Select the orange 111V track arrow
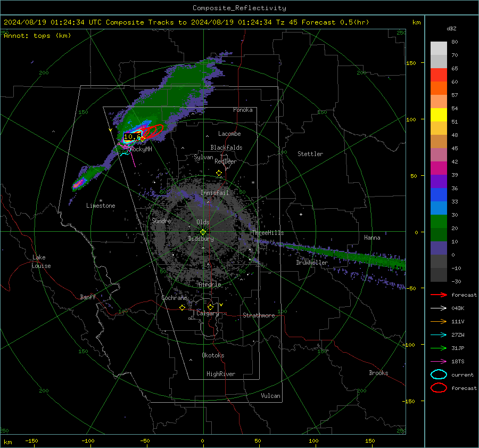This screenshot has height=448, width=479. point(439,321)
